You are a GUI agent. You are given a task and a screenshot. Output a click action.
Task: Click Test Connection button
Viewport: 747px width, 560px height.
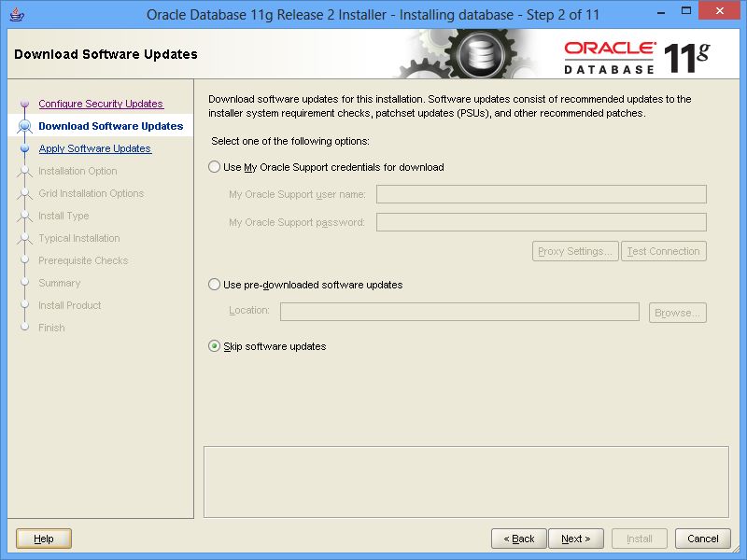[664, 251]
